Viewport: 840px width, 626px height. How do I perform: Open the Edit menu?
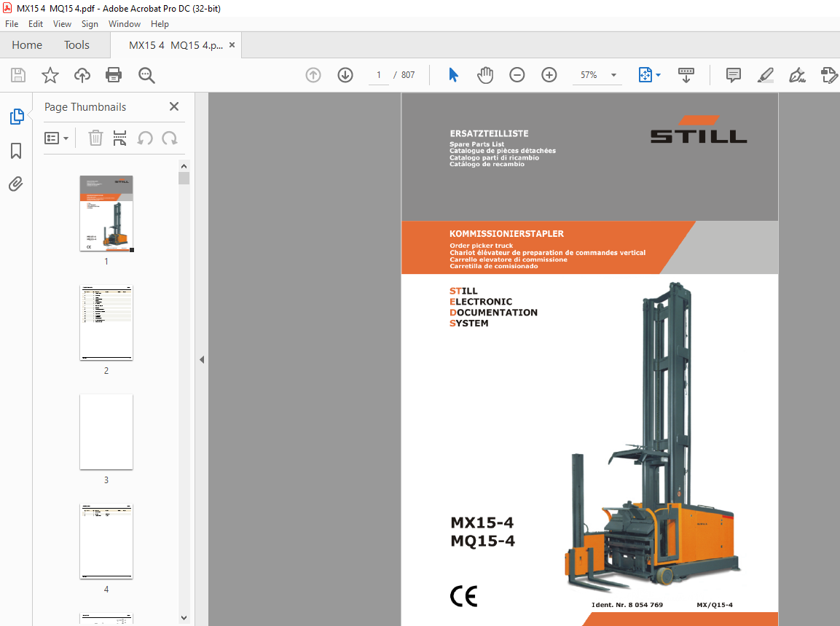[x=36, y=24]
